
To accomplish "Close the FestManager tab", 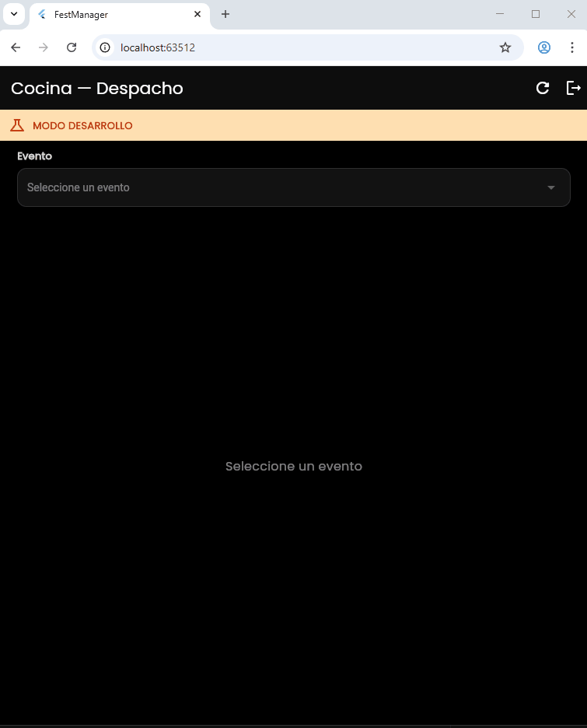I will pyautogui.click(x=197, y=15).
